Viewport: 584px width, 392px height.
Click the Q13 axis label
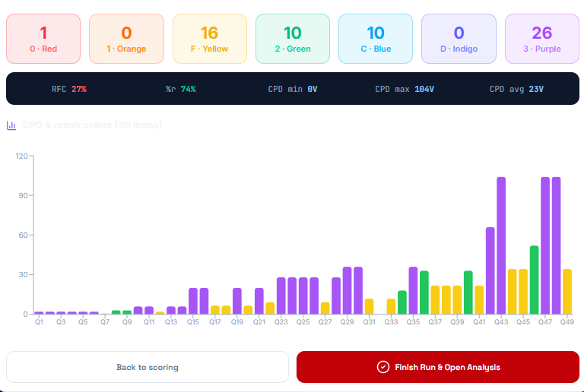click(171, 322)
